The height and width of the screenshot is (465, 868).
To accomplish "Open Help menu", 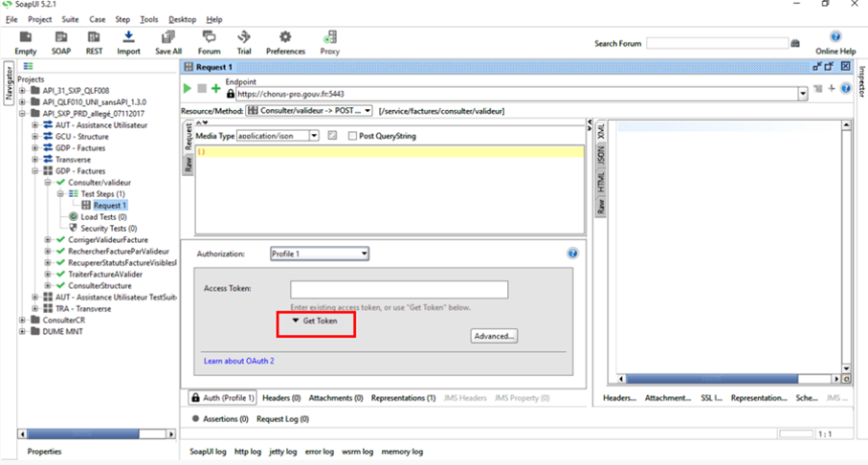I will click(214, 19).
